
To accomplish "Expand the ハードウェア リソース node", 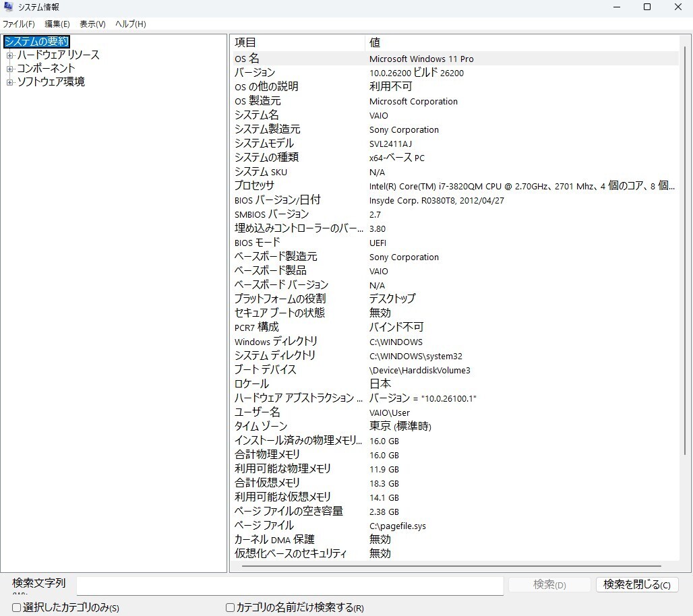I will (x=9, y=55).
